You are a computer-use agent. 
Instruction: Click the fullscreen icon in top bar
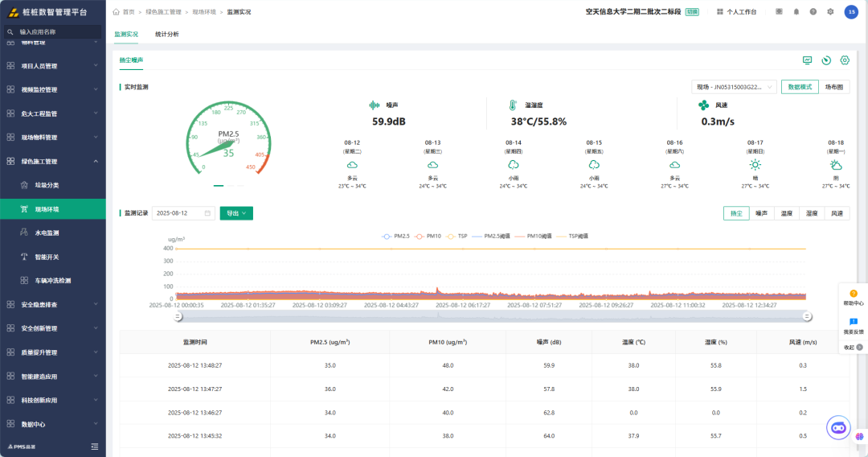pos(779,11)
